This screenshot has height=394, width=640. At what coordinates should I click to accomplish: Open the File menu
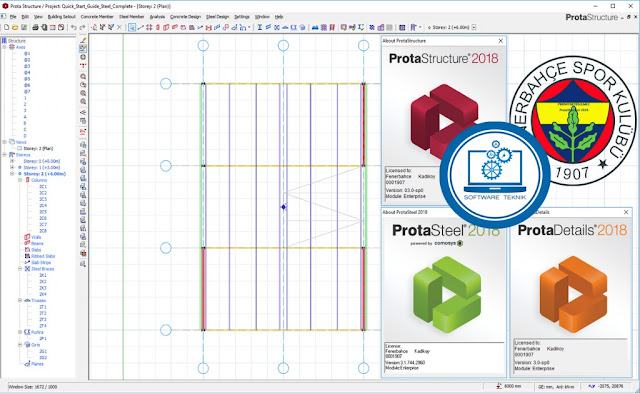(x=13, y=17)
